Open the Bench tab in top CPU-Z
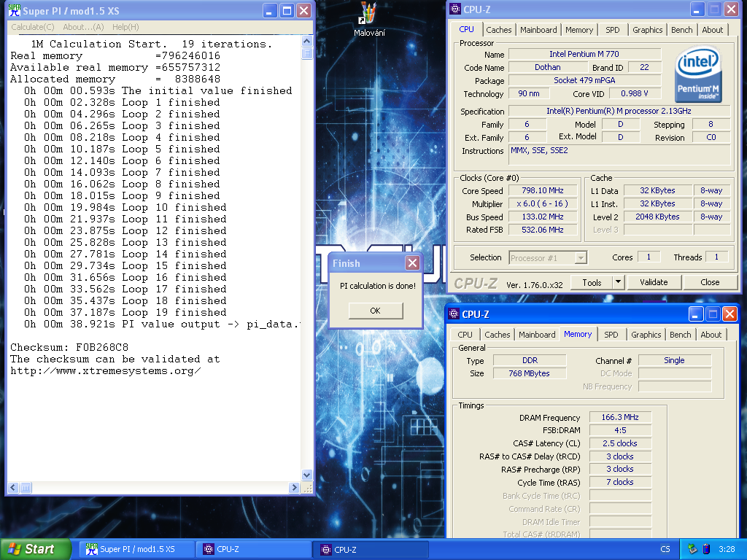 click(681, 29)
